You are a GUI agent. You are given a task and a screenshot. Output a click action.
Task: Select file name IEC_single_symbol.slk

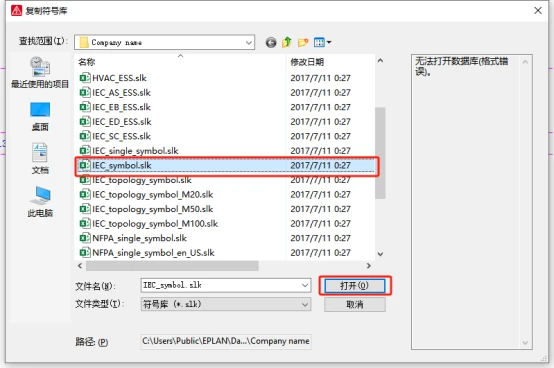(x=135, y=151)
